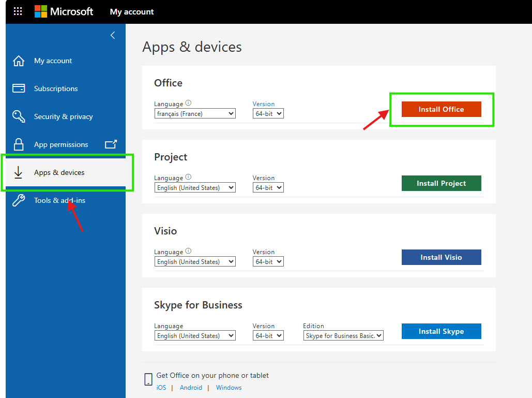Open the Skype for Business Edition dropdown
532x398 pixels.
[x=343, y=336]
